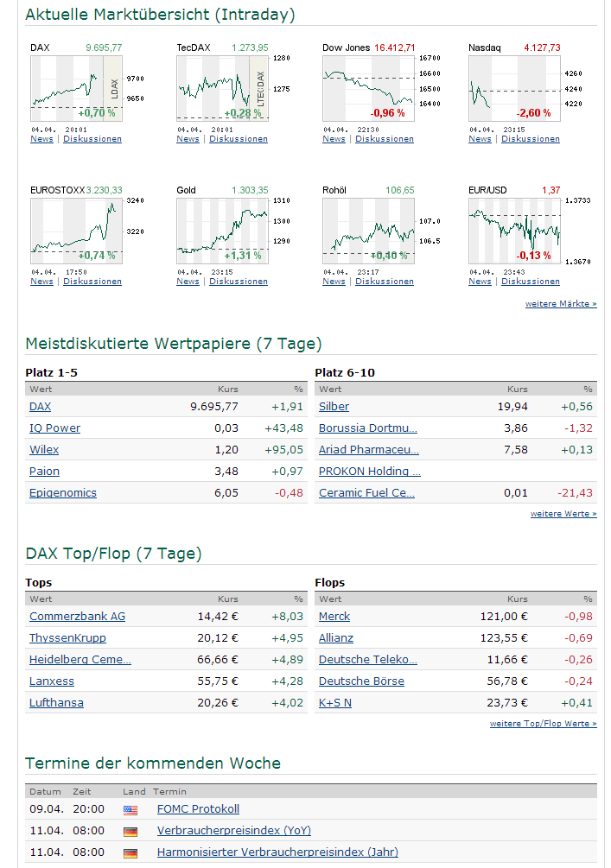
Task: Open Lanxess in Tops list
Action: pos(52,681)
